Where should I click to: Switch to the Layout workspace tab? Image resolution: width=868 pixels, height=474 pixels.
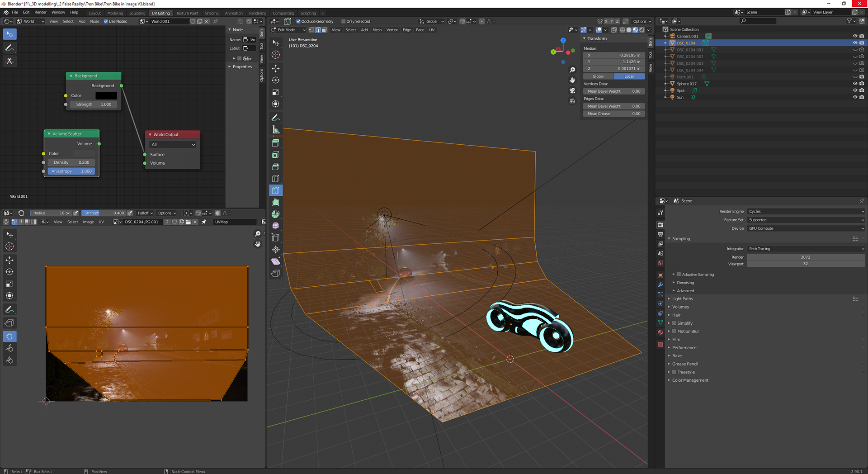point(95,13)
